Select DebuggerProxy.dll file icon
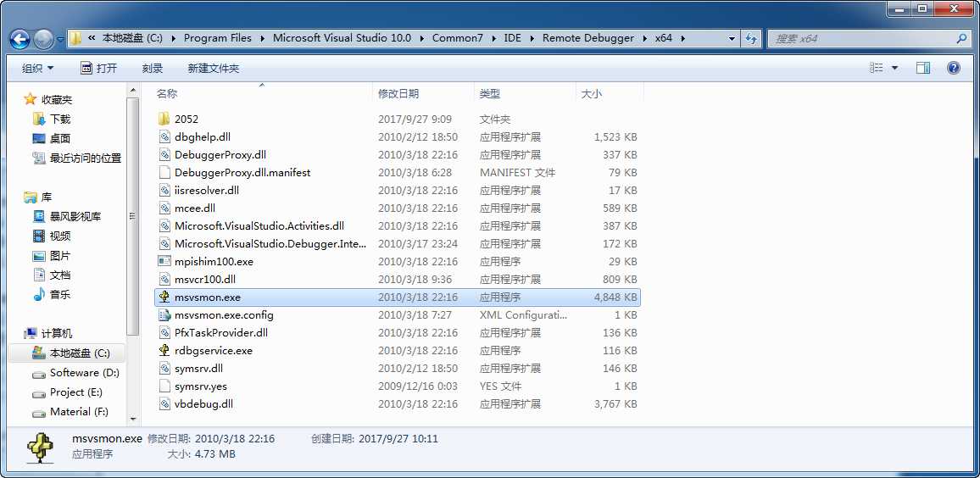The height and width of the screenshot is (478, 980). (164, 154)
